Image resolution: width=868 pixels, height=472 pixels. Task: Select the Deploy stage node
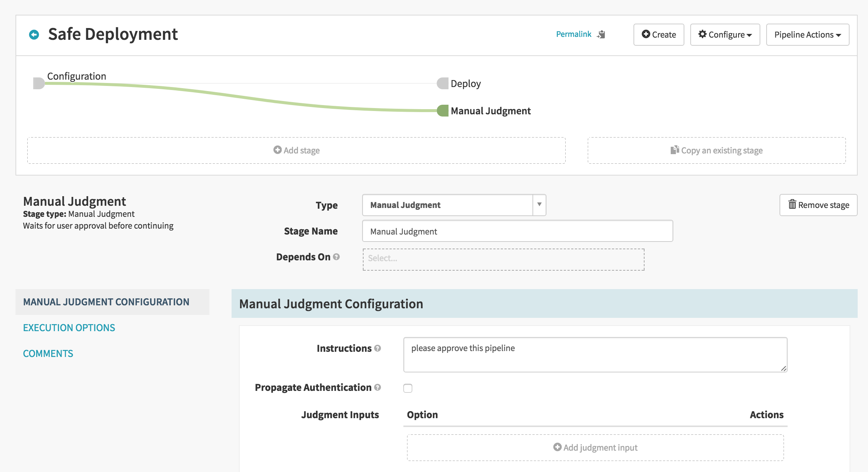pyautogui.click(x=442, y=83)
